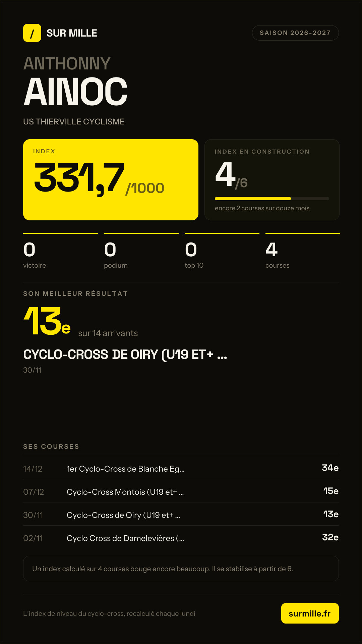This screenshot has height=644, width=362.
Task: Click the index en construction progress bar
Action: (272, 199)
